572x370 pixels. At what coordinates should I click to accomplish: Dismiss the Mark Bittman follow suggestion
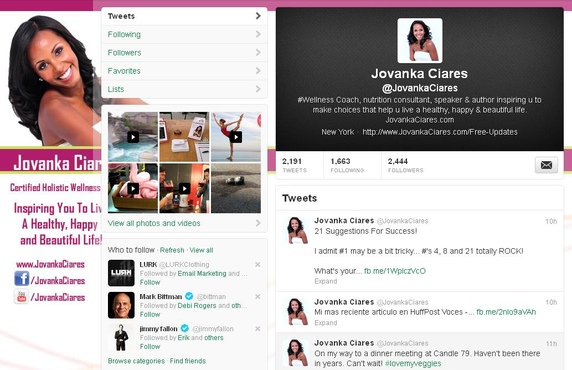coord(258,297)
